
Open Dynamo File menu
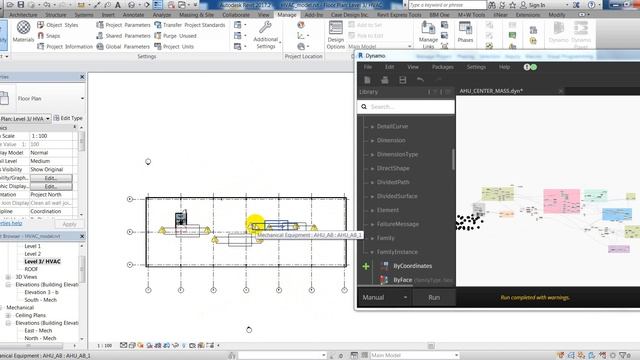tap(368, 67)
